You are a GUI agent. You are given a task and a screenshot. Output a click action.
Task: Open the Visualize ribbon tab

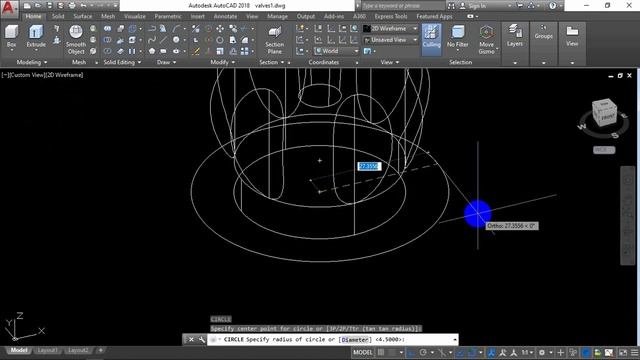point(135,16)
